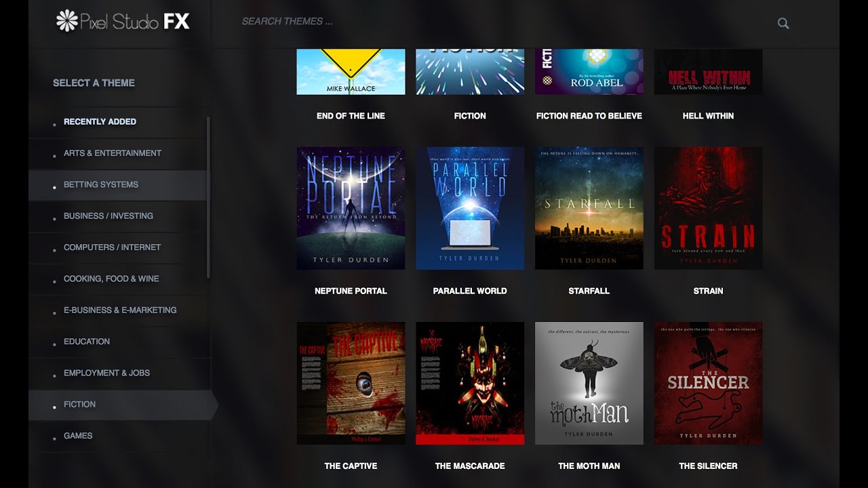Click THE MOTH MAN caption

click(589, 466)
